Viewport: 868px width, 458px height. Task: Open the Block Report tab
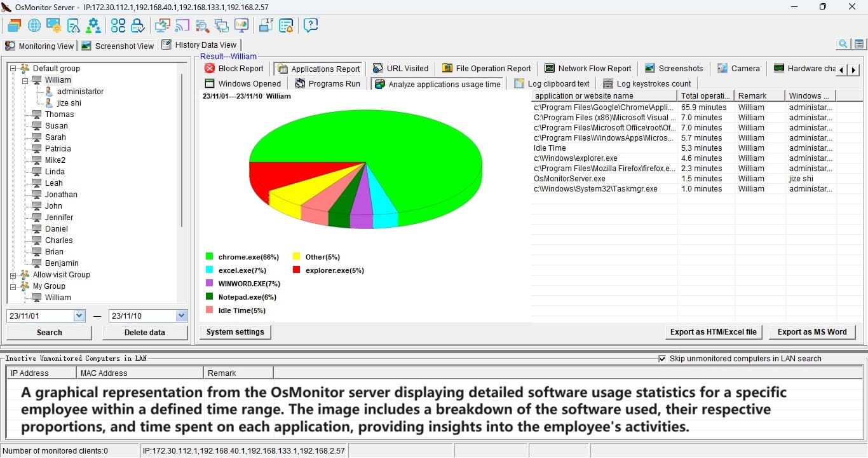(x=234, y=69)
